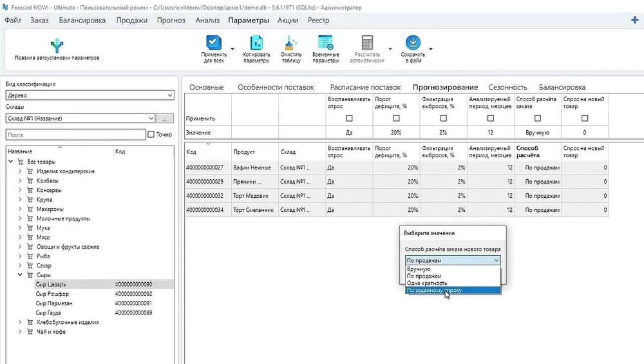644x364 pixels.
Task: Choose По заданному спросу from the list
Action: pos(453,290)
